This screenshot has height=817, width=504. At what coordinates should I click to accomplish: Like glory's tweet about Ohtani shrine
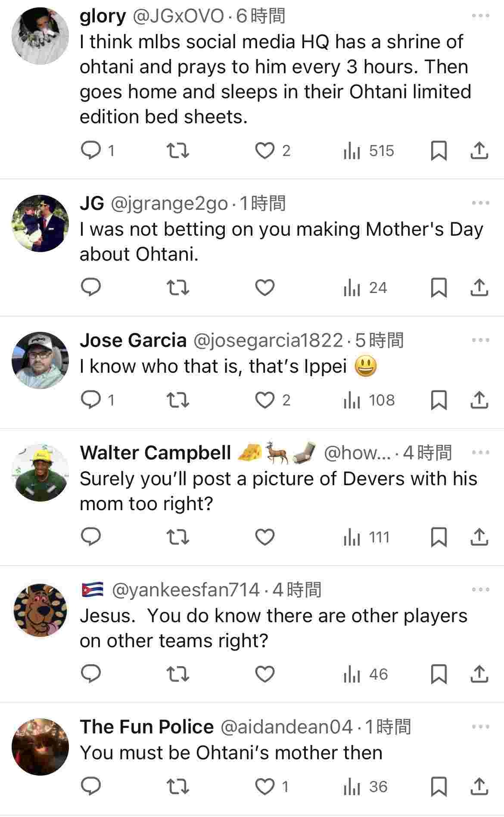[265, 150]
